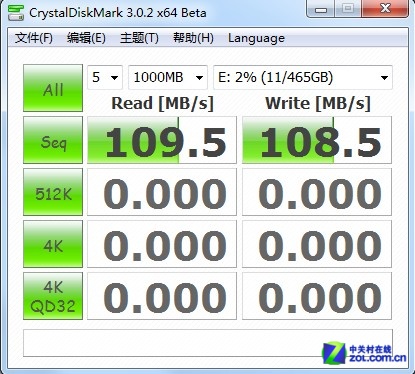Run the 4K random test
The height and width of the screenshot is (374, 415).
point(53,244)
